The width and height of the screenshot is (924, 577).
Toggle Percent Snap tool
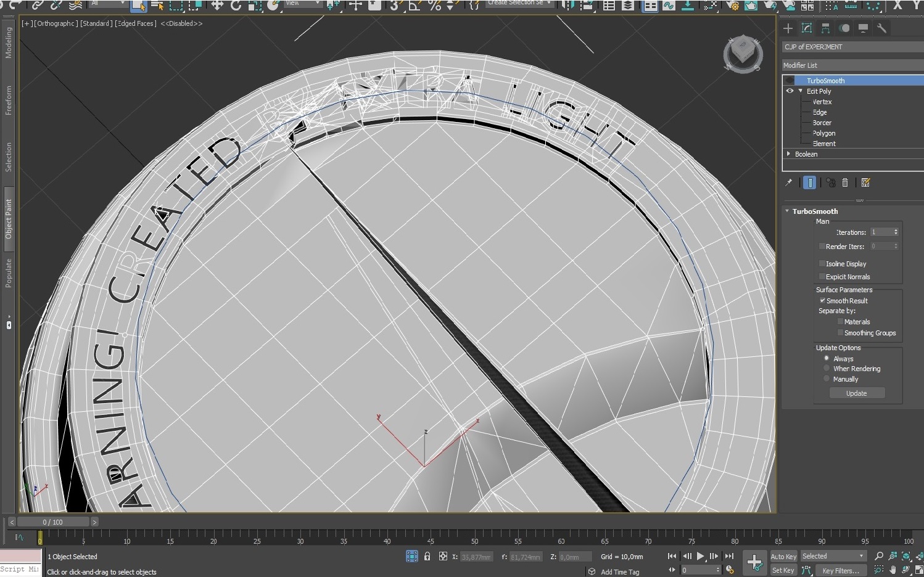click(x=434, y=6)
